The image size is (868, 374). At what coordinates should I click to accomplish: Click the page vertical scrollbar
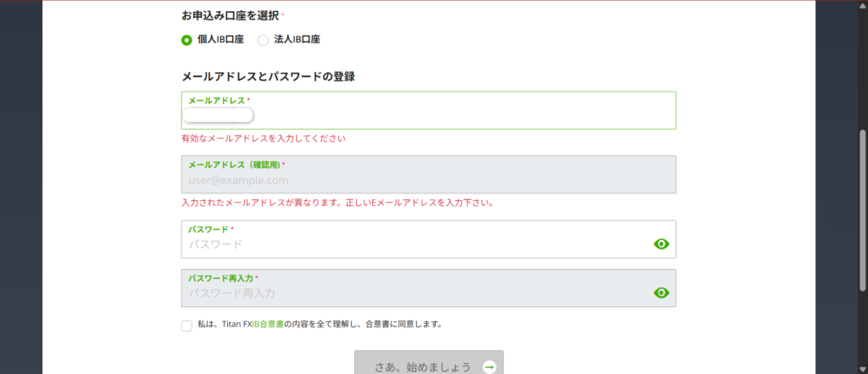(x=863, y=210)
